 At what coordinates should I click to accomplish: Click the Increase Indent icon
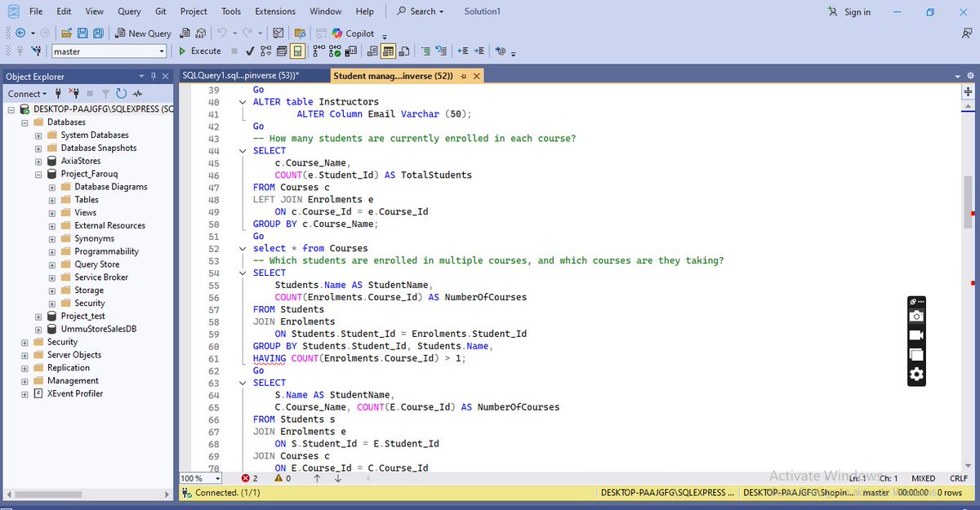click(x=479, y=51)
